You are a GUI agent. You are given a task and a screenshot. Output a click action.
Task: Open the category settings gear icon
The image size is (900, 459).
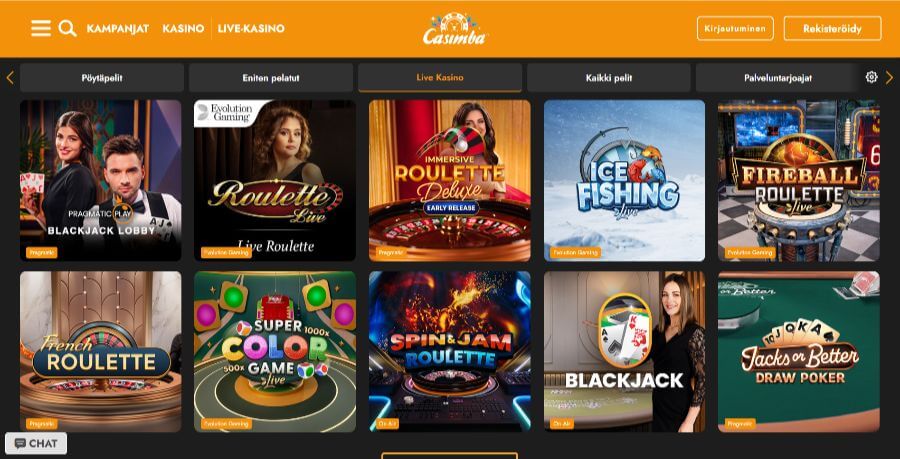click(x=871, y=77)
